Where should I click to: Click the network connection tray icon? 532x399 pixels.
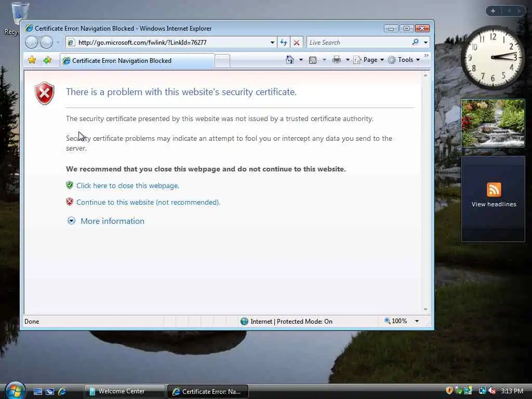coord(482,391)
